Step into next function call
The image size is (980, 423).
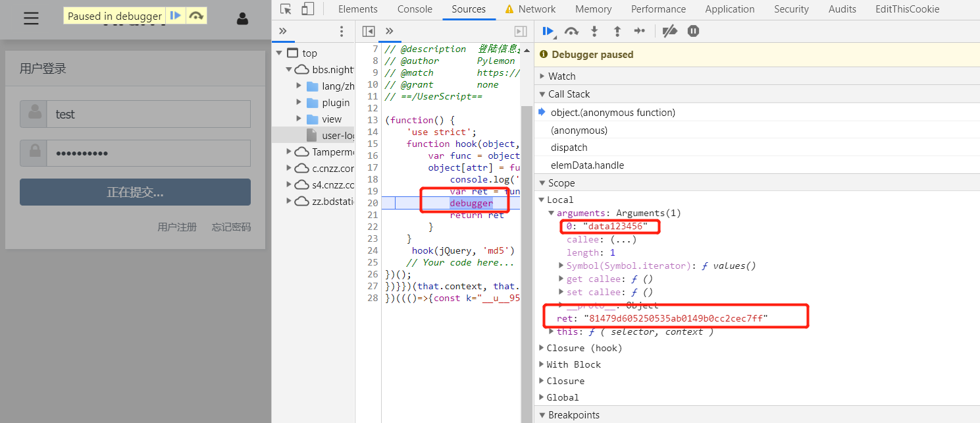[594, 31]
